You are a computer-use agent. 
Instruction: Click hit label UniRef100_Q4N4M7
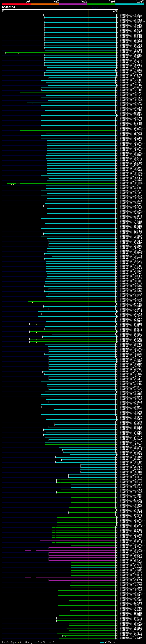[x=131, y=382]
